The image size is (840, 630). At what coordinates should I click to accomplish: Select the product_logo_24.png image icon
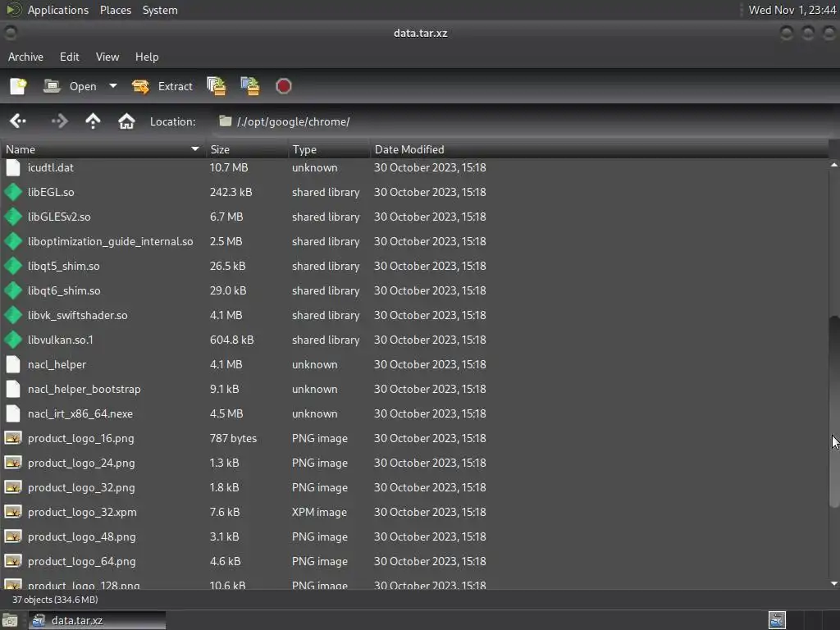pos(13,463)
